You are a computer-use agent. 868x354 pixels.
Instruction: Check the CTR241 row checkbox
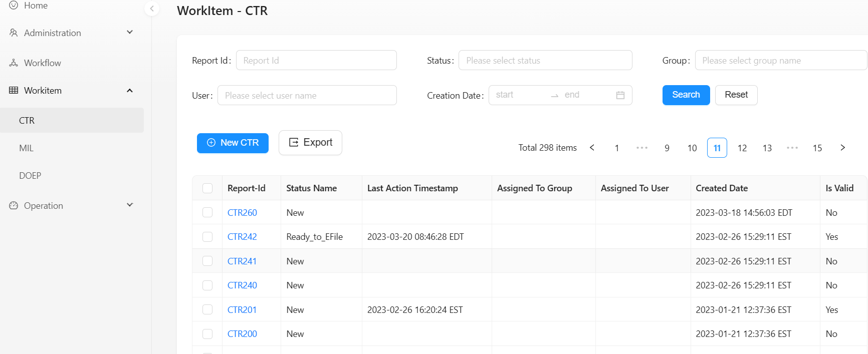(x=207, y=261)
